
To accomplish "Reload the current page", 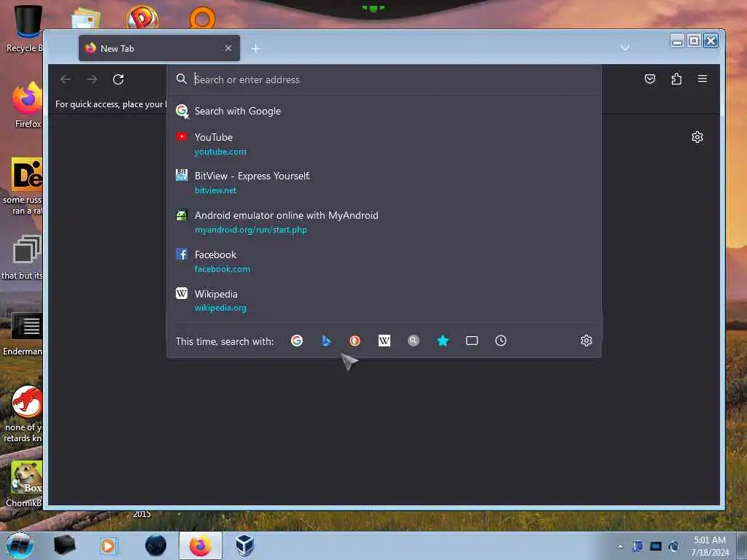I will pos(118,79).
